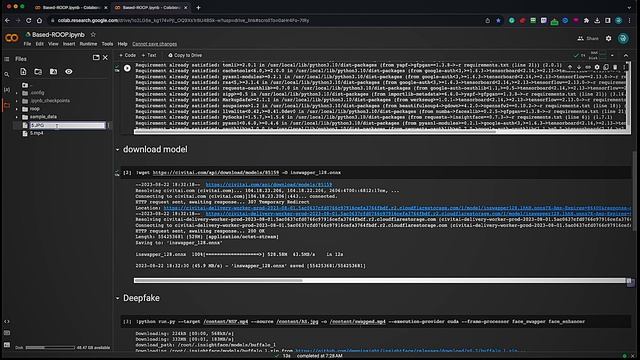Click Copy to Drive button
This screenshot has height=360, width=640.
point(185,55)
